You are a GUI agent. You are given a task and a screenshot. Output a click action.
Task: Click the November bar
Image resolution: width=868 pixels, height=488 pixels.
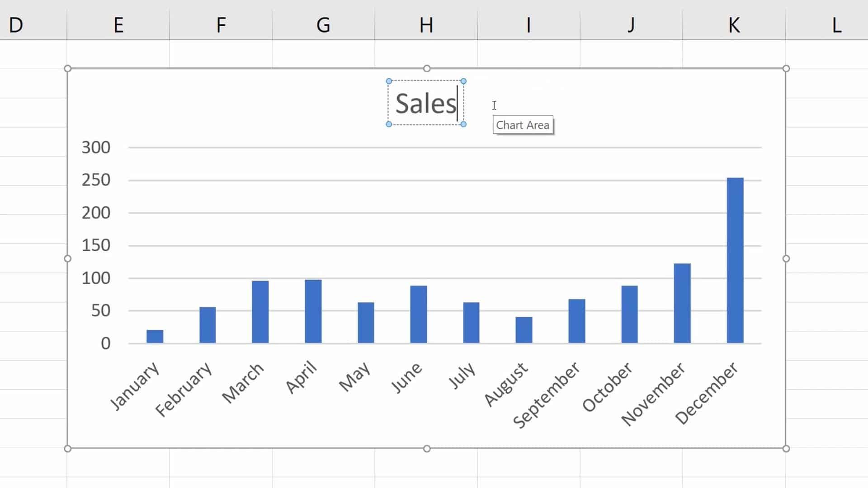pyautogui.click(x=682, y=303)
